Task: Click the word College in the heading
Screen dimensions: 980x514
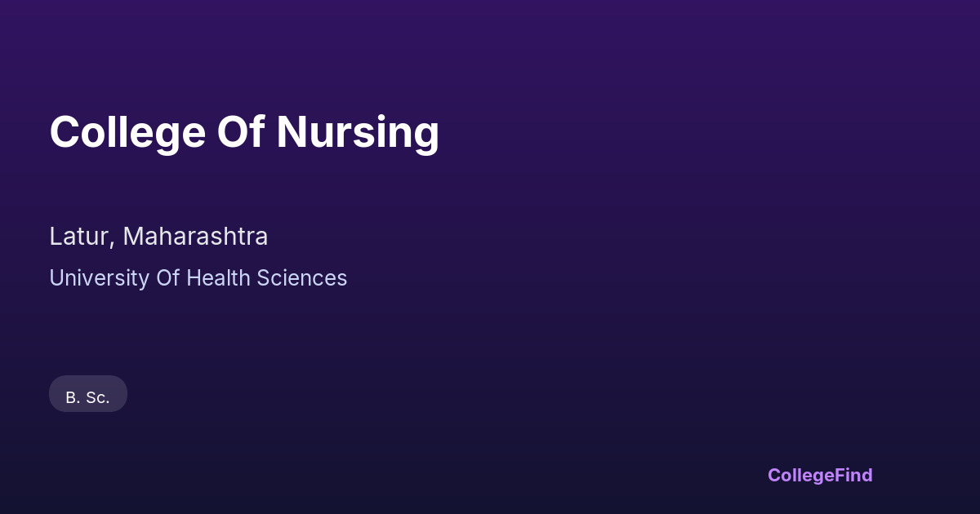Action: click(127, 132)
